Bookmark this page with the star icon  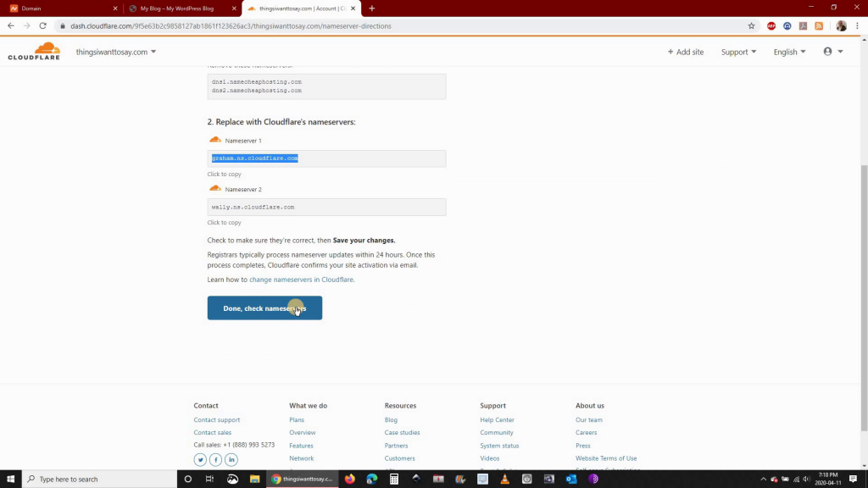[751, 26]
